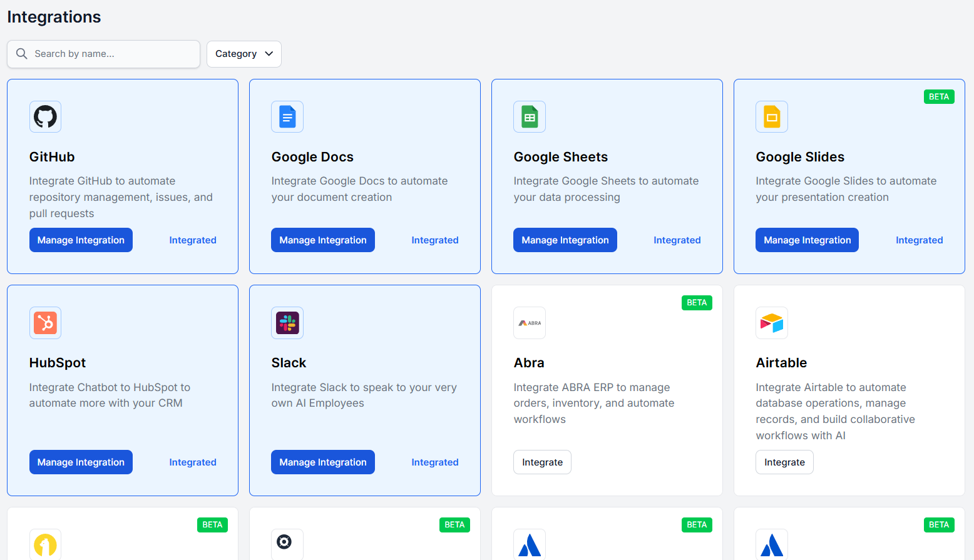
Task: Click the Category dropdown chevron arrow
Action: [x=269, y=54]
